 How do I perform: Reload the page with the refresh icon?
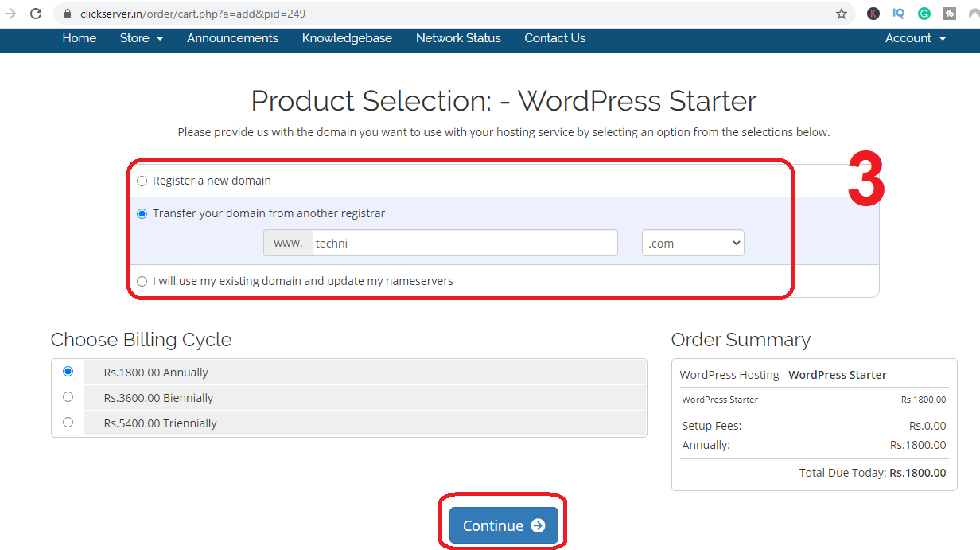click(36, 14)
